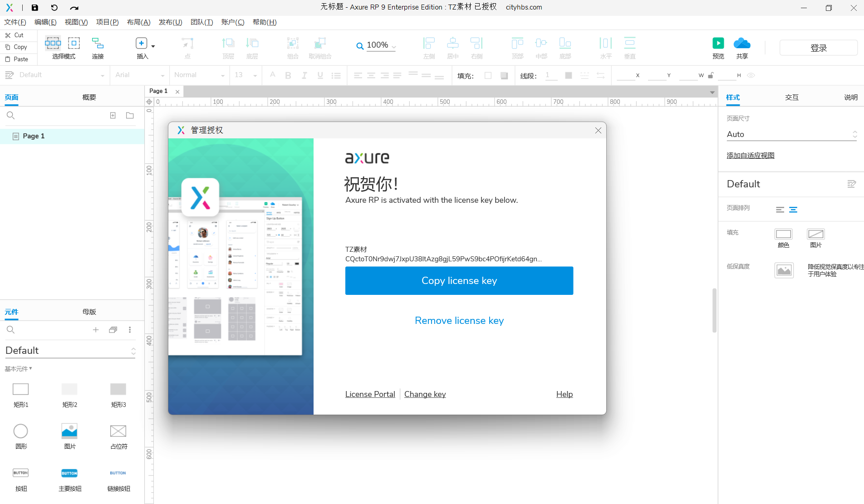Click the Help link in dialog

coord(565,394)
